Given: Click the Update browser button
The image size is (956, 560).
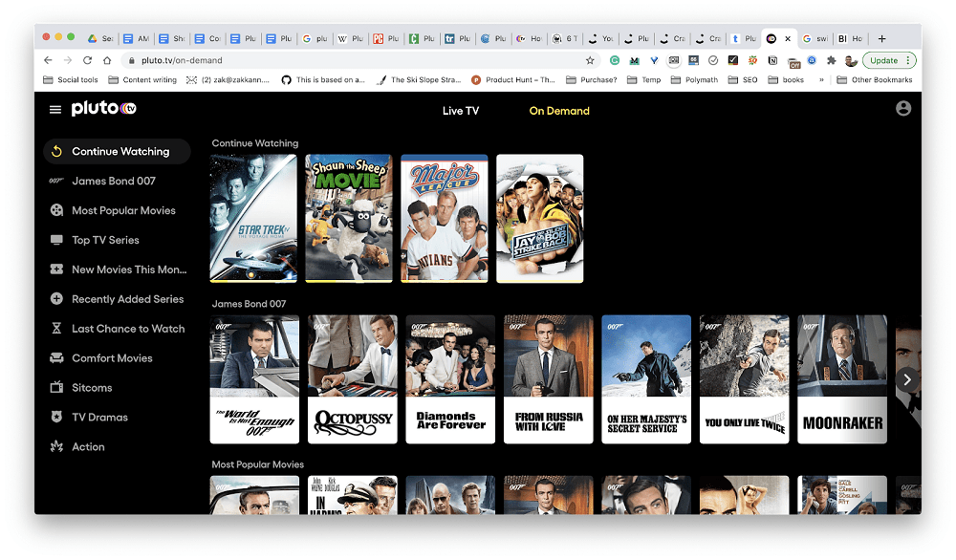Looking at the screenshot, I should coord(885,59).
